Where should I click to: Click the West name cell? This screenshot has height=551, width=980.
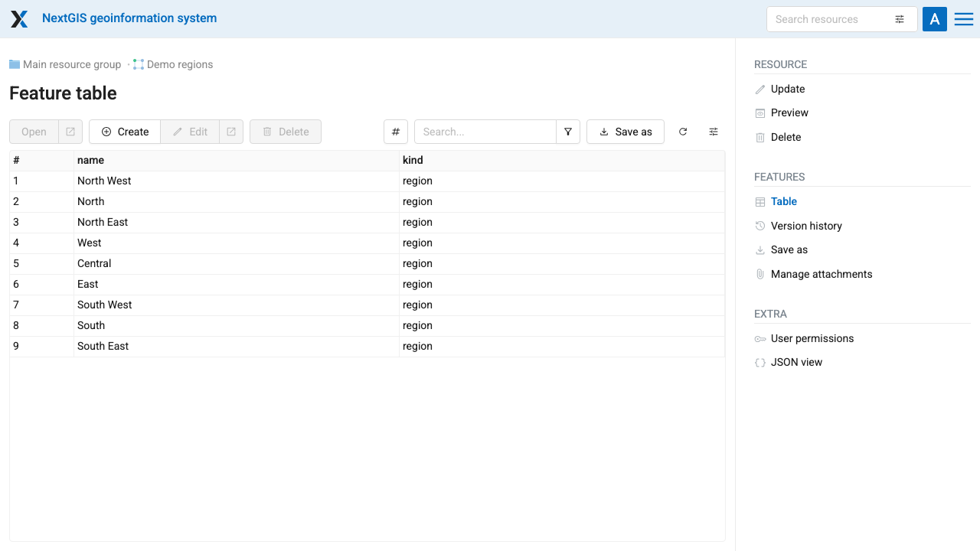tap(237, 243)
